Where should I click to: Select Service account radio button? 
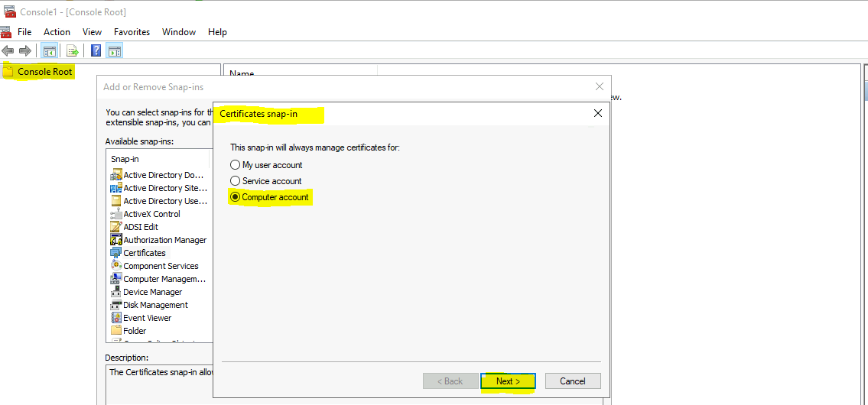(x=236, y=181)
